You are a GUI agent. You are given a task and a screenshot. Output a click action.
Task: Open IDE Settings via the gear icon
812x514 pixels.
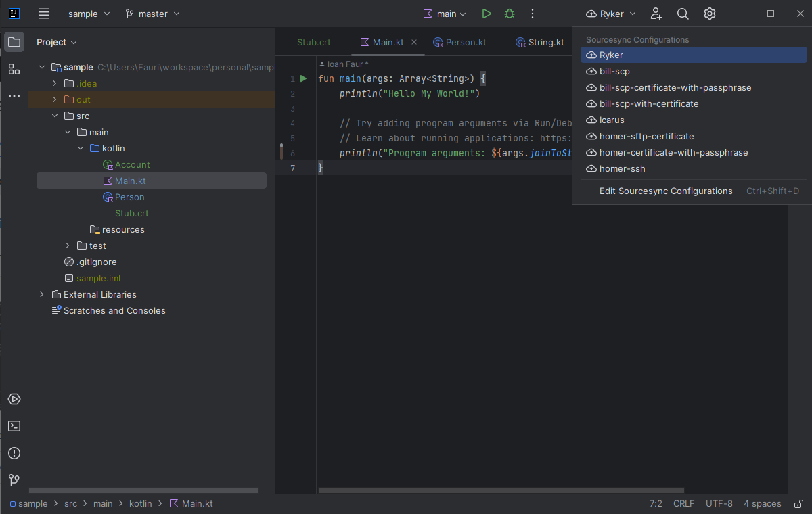[x=709, y=13]
